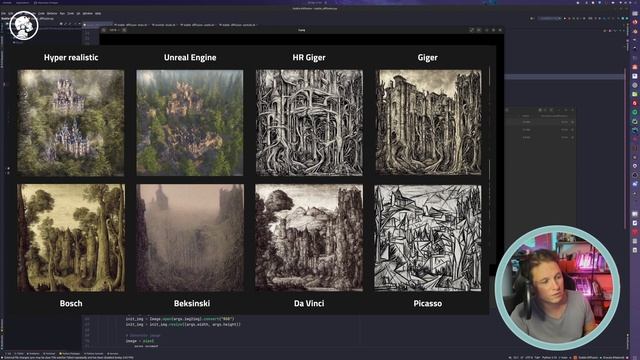Click the "Hyper realistic" caption text

point(71,58)
